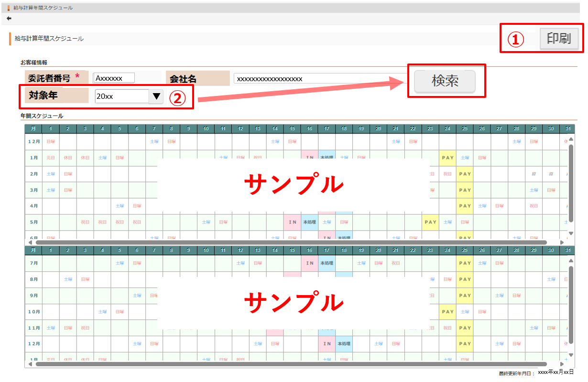Select the 元日 cell in upper table's 1月 row

[50, 158]
